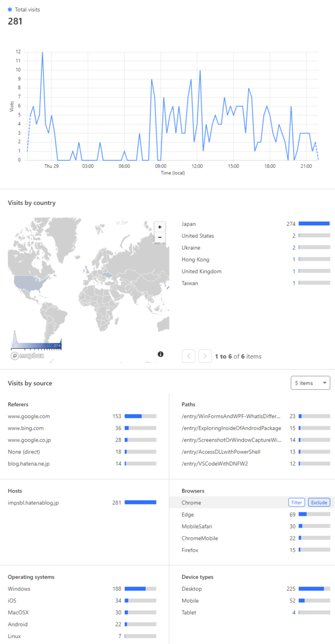Click the chart peak at 12 visits
335x644 pixels.
click(42, 53)
